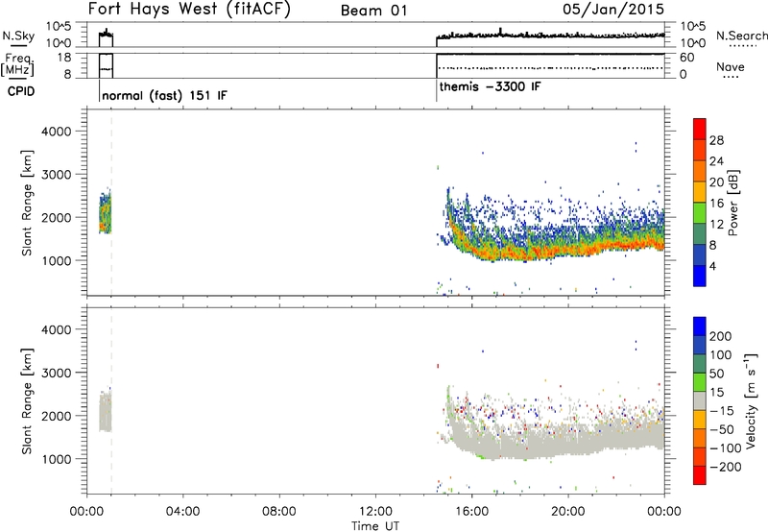The image size is (768, 532).
Task: Click the 'Nave' legend label
Action: 731,66
